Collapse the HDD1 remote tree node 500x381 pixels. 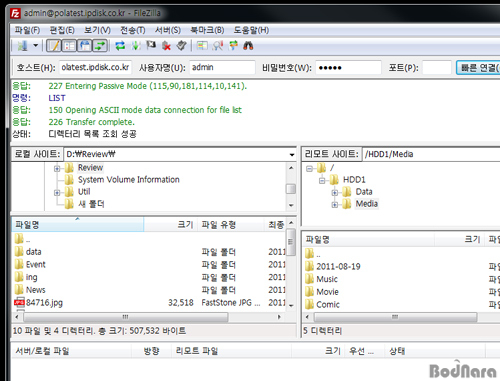click(322, 181)
